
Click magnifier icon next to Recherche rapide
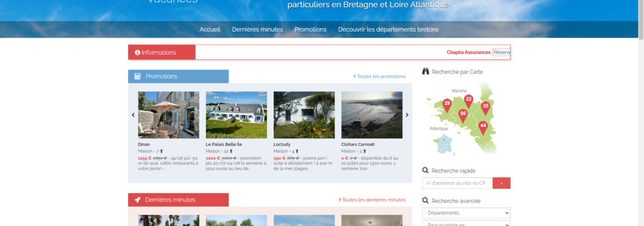click(x=425, y=171)
